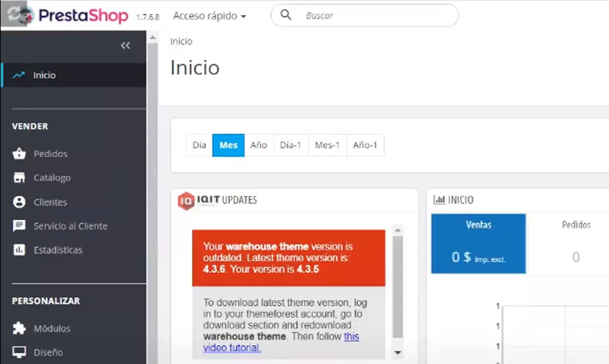Click the Clientes person icon
The width and height of the screenshot is (609, 364).
click(19, 202)
